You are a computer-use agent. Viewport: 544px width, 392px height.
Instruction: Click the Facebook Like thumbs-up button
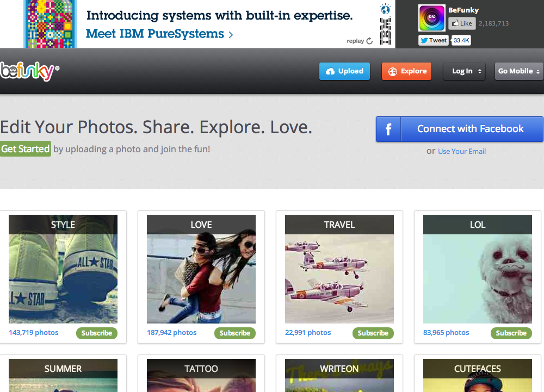(x=461, y=23)
